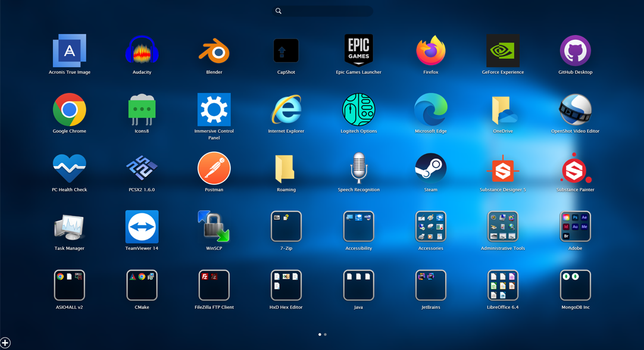This screenshot has width=644, height=350.
Task: Open Logitech Options
Action: [358, 110]
